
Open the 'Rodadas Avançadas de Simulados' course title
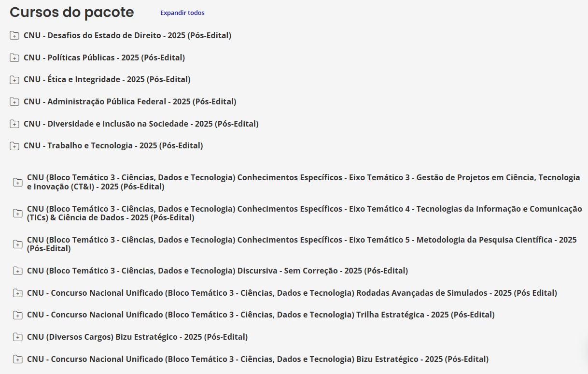point(292,293)
